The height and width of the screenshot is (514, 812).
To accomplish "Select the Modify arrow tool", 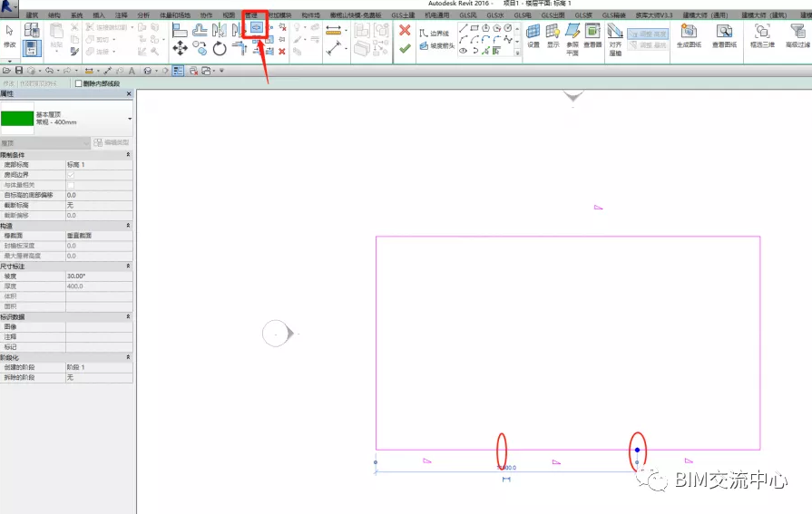I will click(9, 31).
